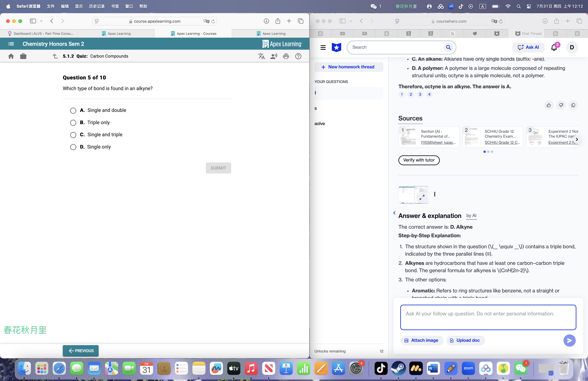Click the follow-up question input field
588x381 pixels.
[488, 317]
